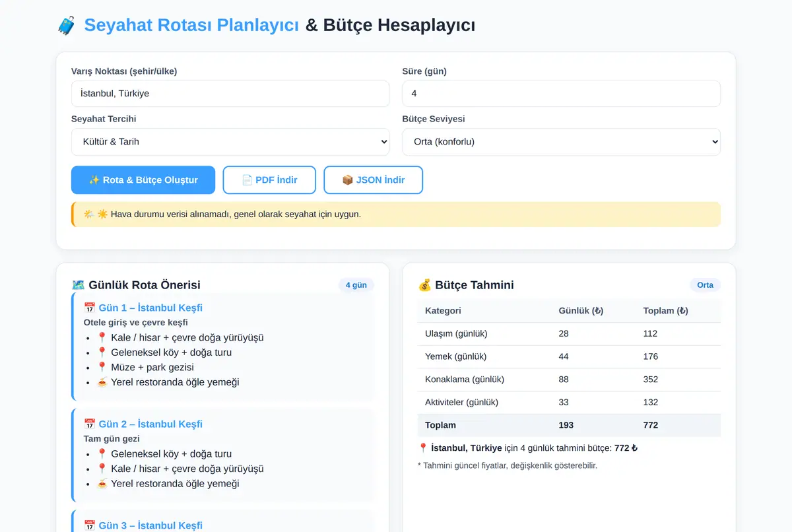Image resolution: width=792 pixels, height=532 pixels.
Task: Focus the Varış Noktası input field
Action: click(x=230, y=94)
